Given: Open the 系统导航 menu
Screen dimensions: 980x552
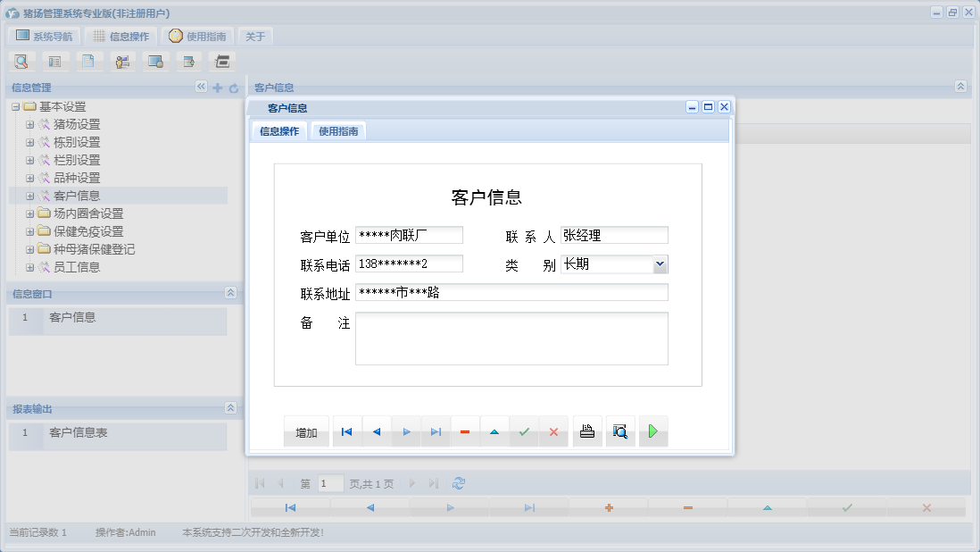Looking at the screenshot, I should click(43, 36).
